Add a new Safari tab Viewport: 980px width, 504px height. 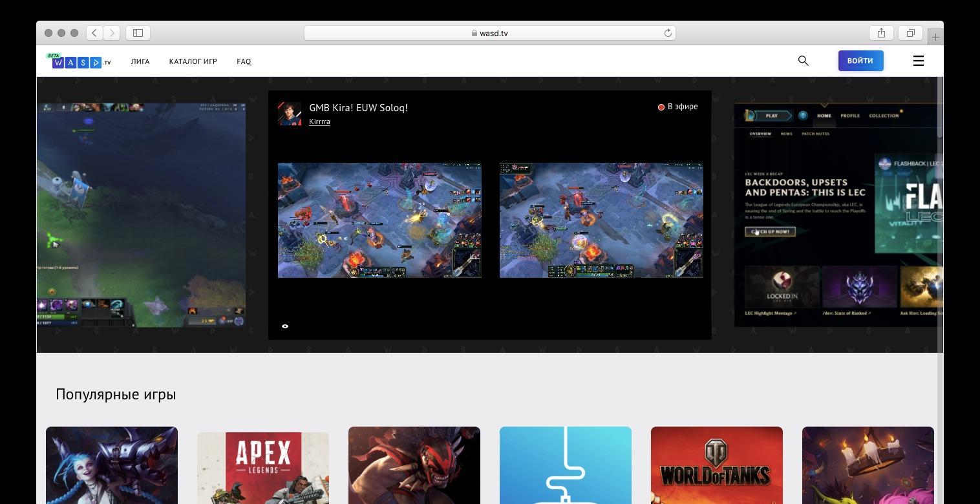point(935,37)
